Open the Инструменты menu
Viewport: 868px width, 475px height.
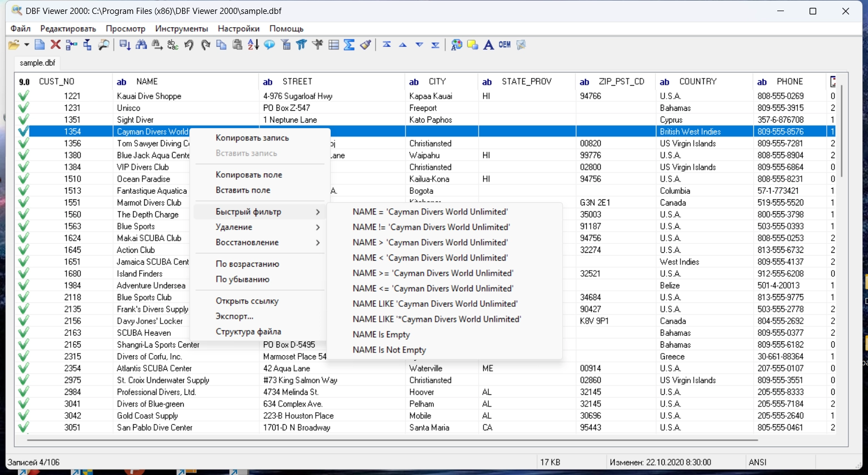click(182, 28)
